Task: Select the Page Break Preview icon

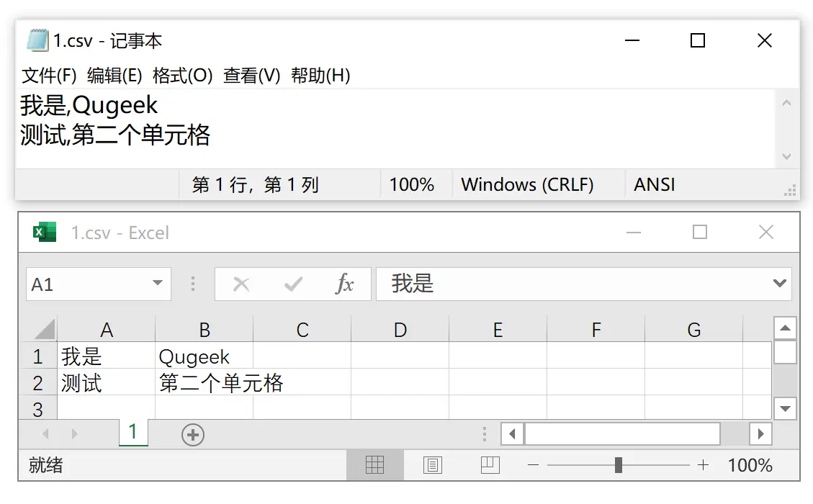Action: pyautogui.click(x=490, y=464)
